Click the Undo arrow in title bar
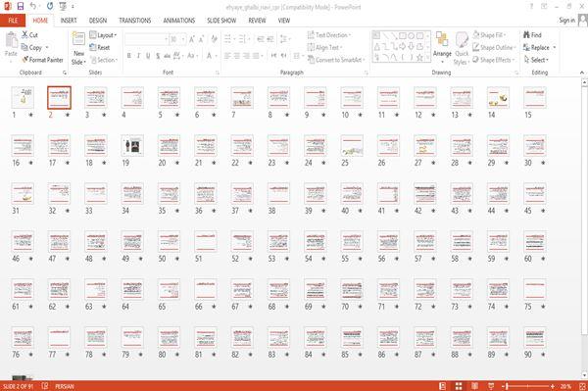Screen dimensions: 588x391 [x=33, y=7]
